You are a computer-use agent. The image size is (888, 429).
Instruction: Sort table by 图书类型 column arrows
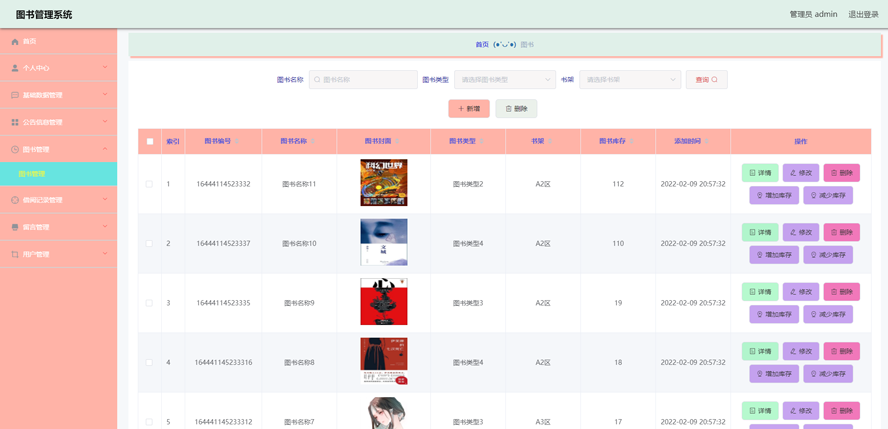click(x=481, y=141)
